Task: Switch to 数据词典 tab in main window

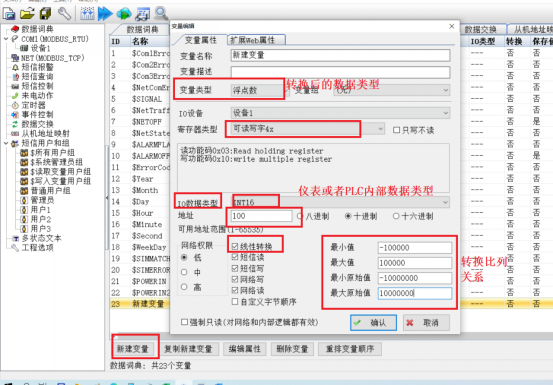Action: [x=142, y=30]
